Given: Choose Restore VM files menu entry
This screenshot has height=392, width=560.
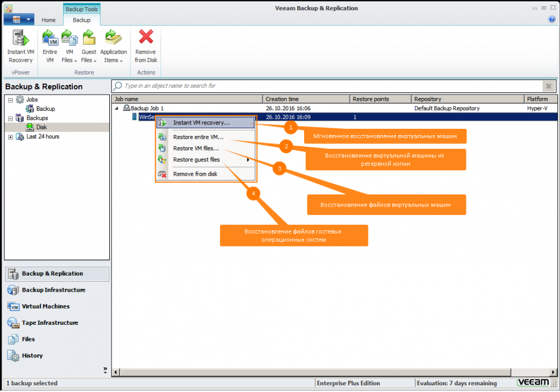Looking at the screenshot, I should pyautogui.click(x=206, y=148).
